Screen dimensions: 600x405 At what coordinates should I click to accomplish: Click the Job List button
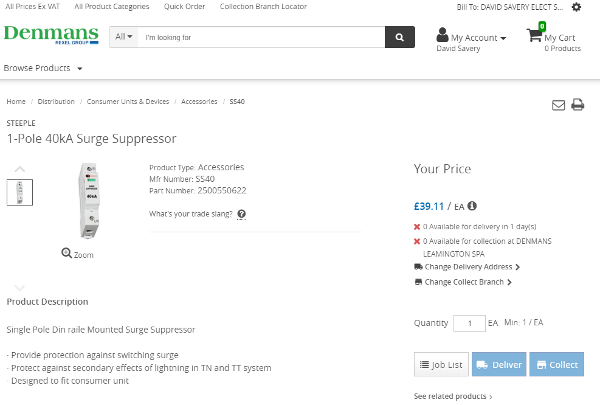click(441, 364)
